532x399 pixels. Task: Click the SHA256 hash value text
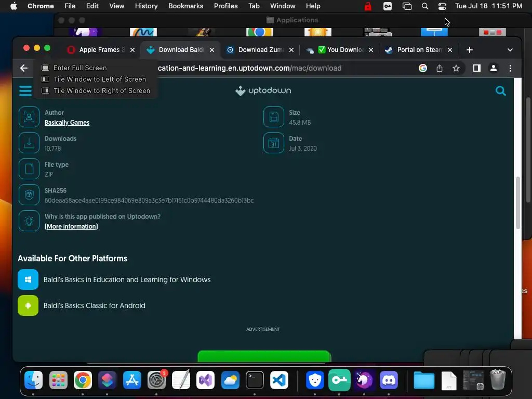coord(149,201)
